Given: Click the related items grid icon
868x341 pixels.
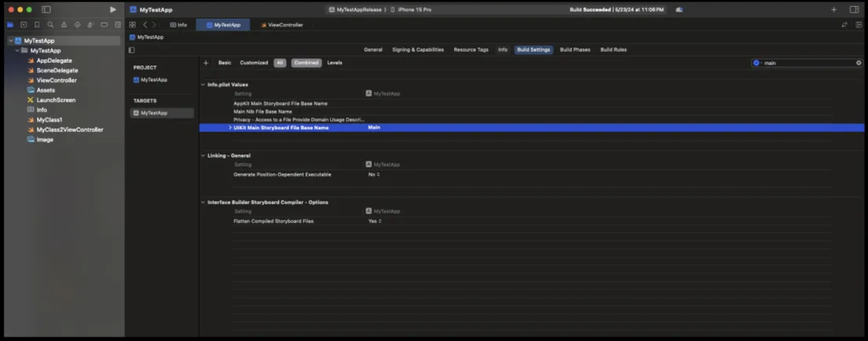Looking at the screenshot, I should [x=132, y=25].
